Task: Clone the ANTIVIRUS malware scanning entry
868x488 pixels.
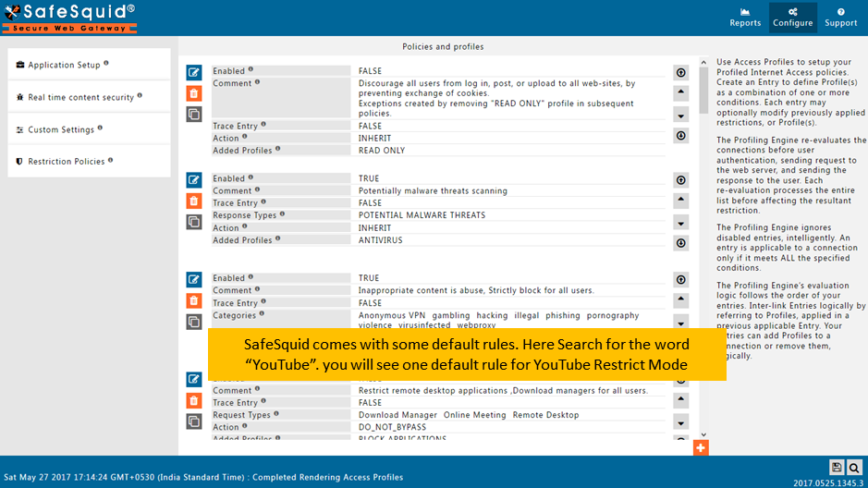Action: (x=194, y=222)
